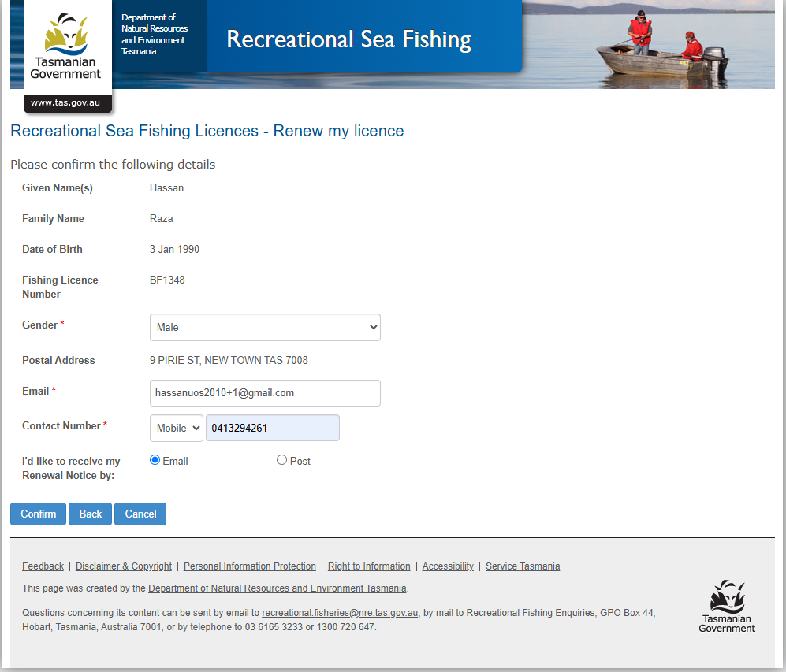Click the recreational.fisheries email address link
The width and height of the screenshot is (786, 672).
[340, 613]
